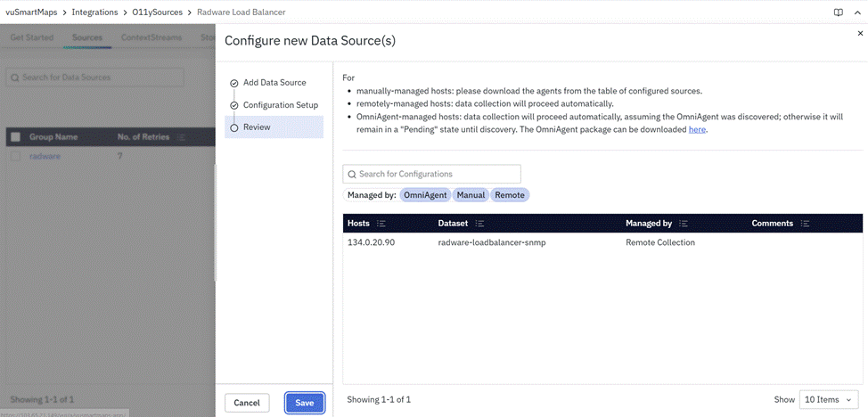The image size is (868, 417).
Task: Click the Configuration Setup step checkmark
Action: tap(233, 105)
